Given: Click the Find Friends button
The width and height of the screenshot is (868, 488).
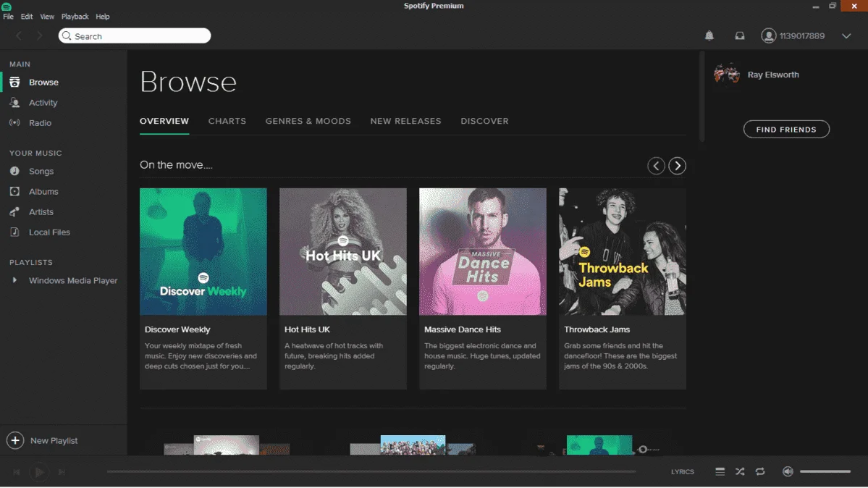Looking at the screenshot, I should 786,129.
